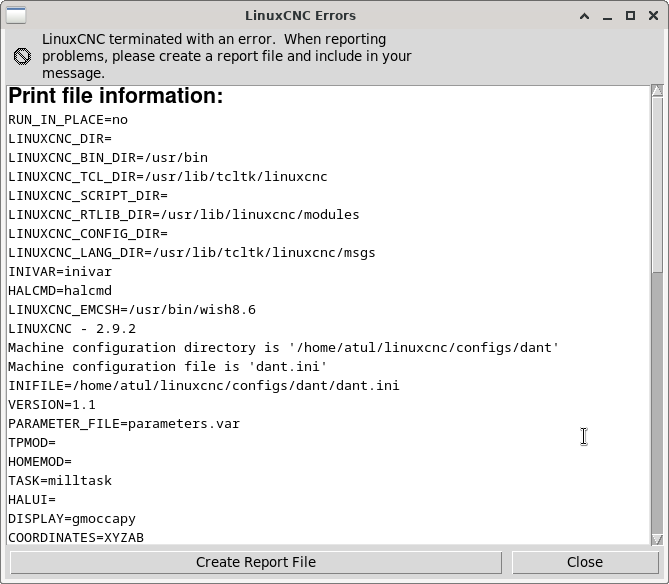
Task: Click the INIFILE path line in the log
Action: point(204,386)
